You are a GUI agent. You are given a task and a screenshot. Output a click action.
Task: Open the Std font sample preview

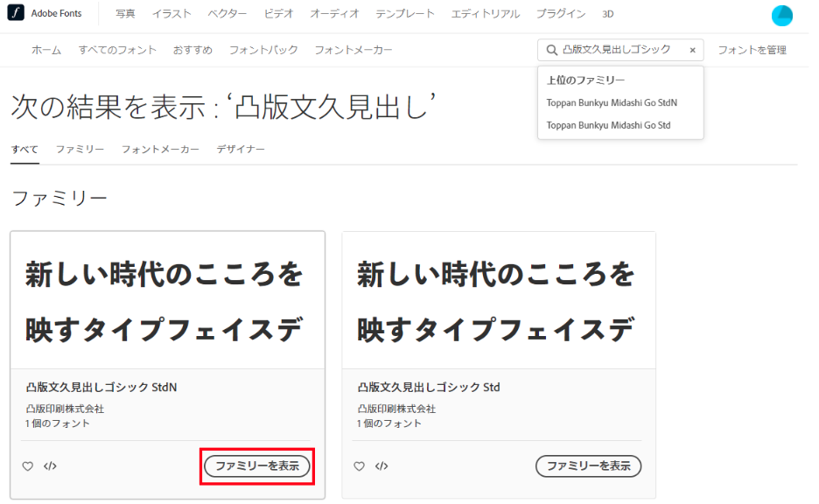499,301
